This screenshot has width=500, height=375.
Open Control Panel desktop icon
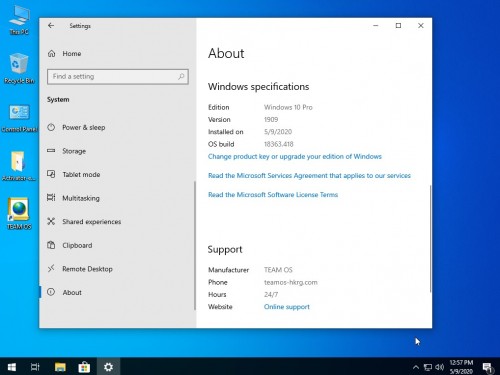point(19,118)
